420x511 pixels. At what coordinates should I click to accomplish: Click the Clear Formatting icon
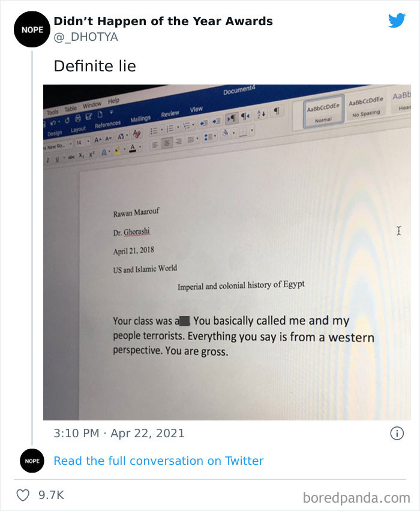[136, 134]
